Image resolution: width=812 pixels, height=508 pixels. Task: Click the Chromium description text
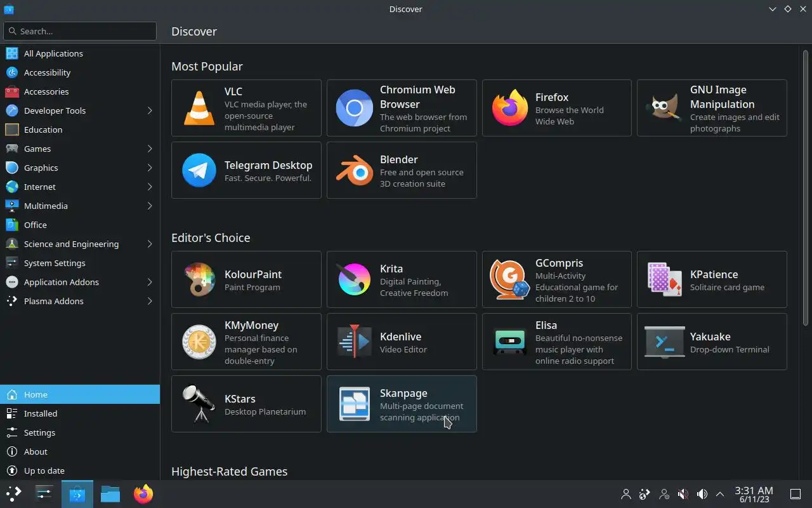pos(423,123)
